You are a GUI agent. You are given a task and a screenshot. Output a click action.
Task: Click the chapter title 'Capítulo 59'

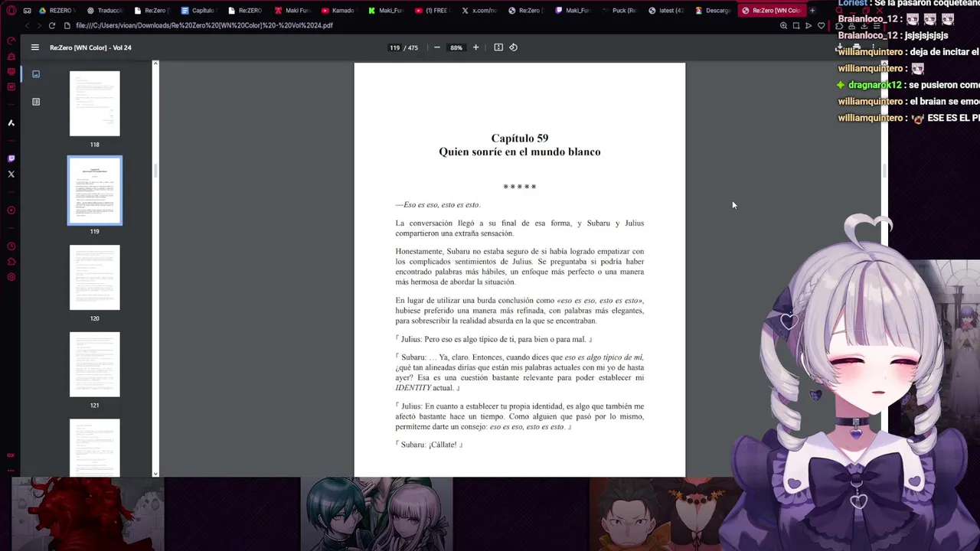520,139
